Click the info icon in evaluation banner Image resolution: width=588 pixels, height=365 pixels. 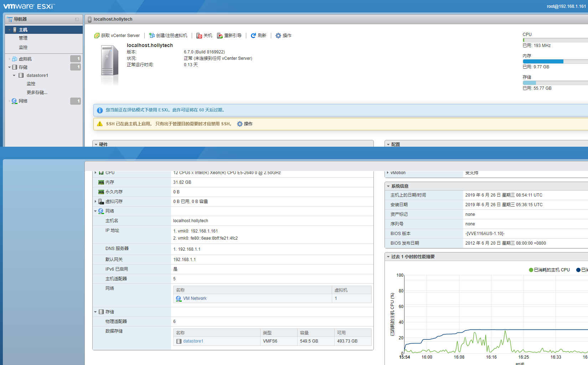click(x=100, y=110)
